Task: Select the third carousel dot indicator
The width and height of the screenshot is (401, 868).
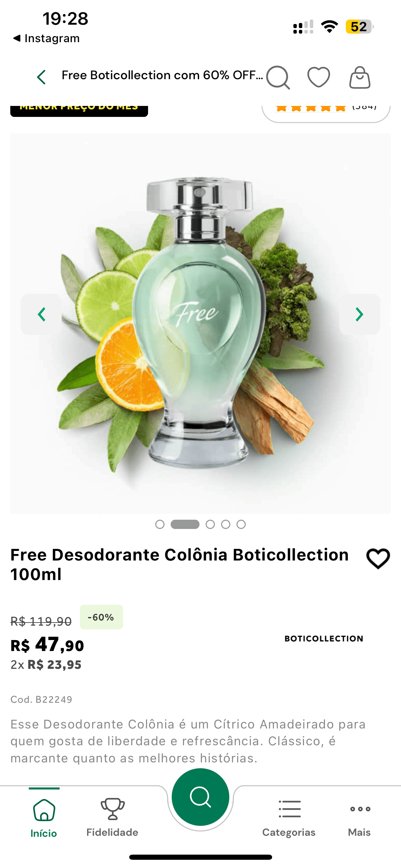Action: coord(210,525)
